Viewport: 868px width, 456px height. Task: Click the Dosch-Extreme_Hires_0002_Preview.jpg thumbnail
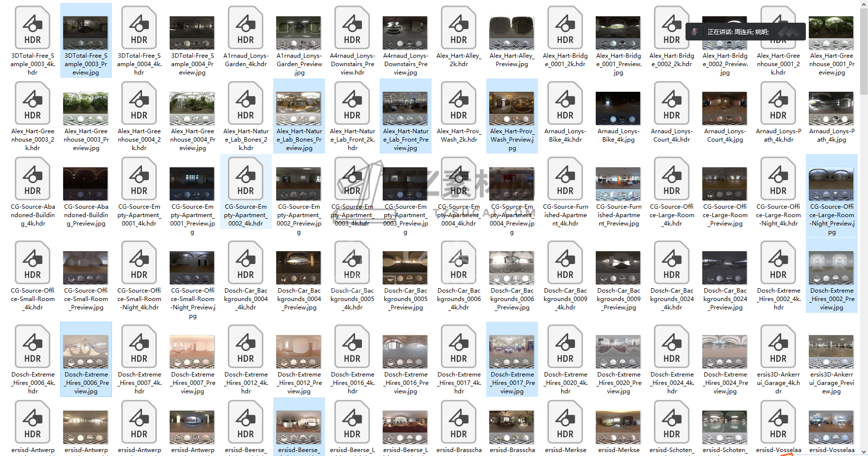[x=832, y=267]
